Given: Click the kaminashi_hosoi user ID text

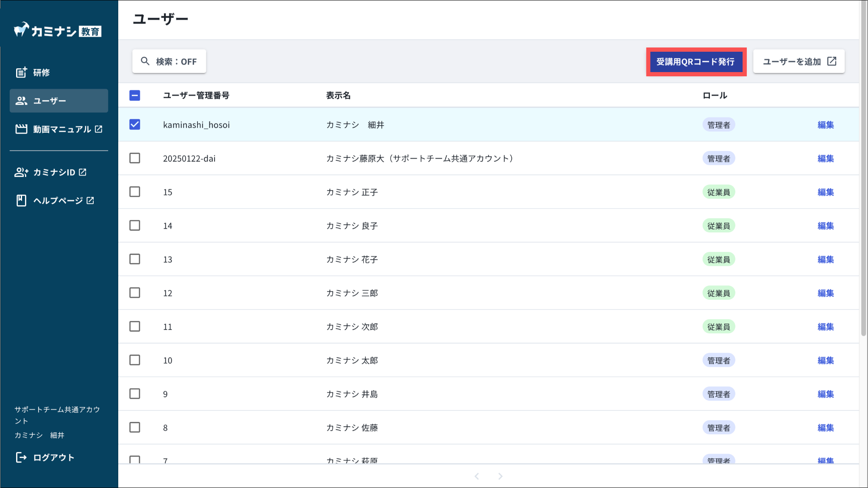Looking at the screenshot, I should pos(196,125).
